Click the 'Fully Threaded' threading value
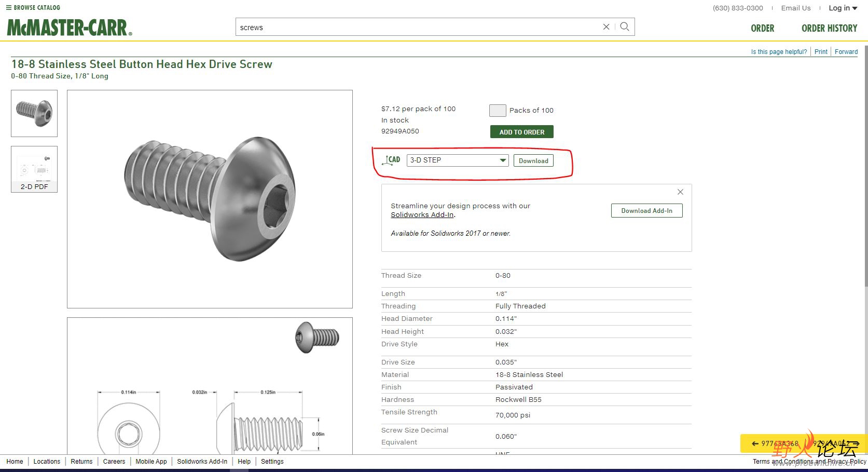This screenshot has width=868, height=472. [520, 306]
